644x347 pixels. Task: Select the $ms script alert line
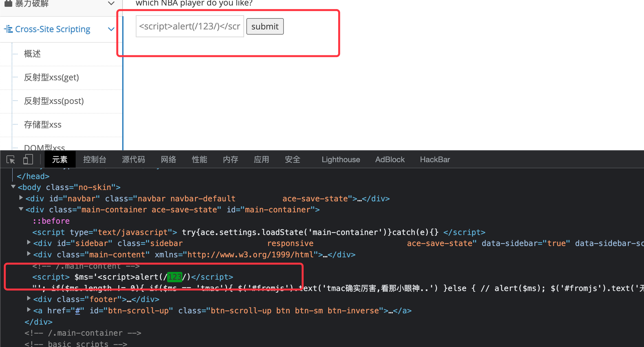(133, 277)
